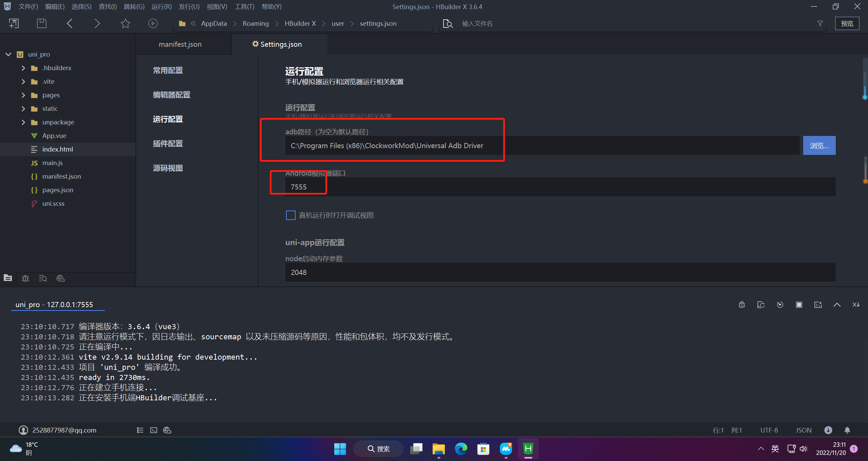Open uni.scss in project tree
Viewport: 868px width, 461px height.
pyautogui.click(x=53, y=203)
